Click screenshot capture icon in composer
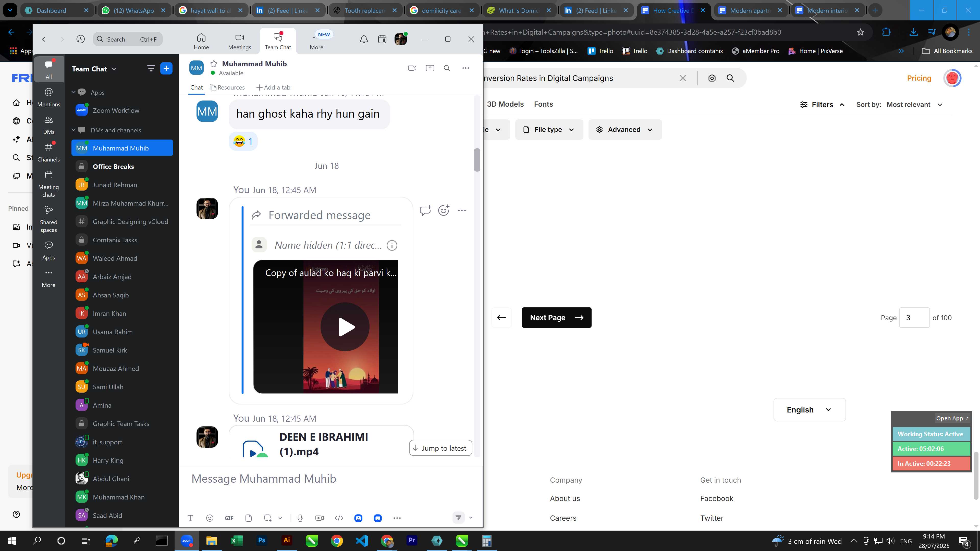Viewport: 980px width, 551px height. [x=268, y=518]
